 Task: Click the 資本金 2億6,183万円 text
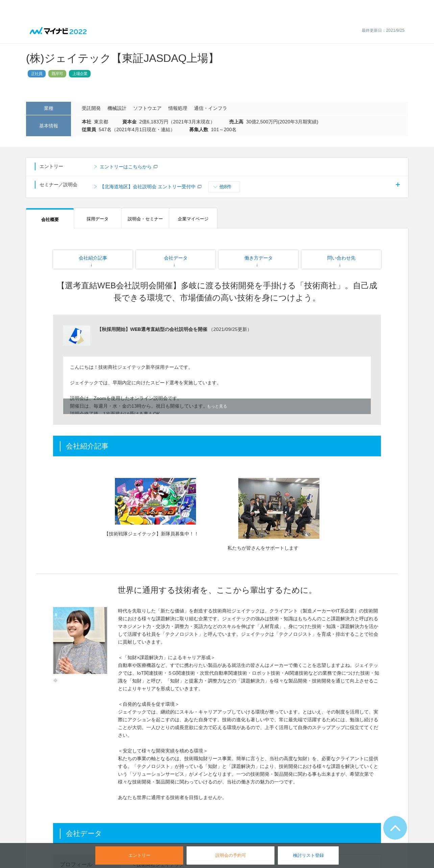tap(169, 122)
